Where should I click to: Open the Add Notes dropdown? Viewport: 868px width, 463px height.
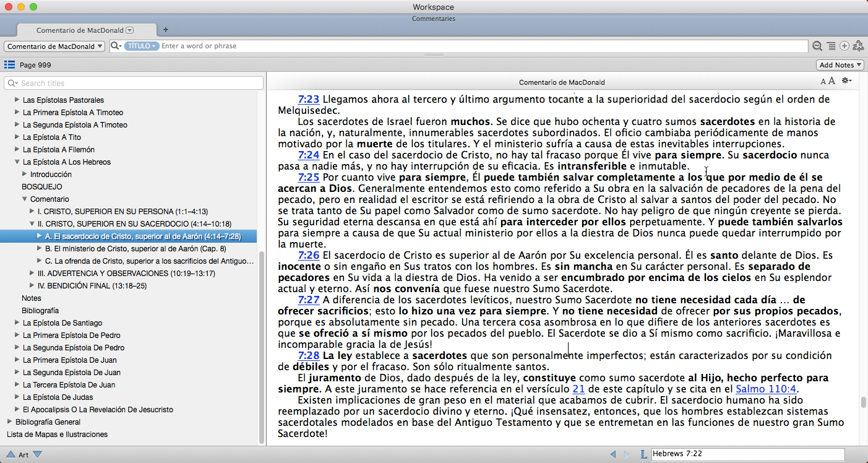(x=840, y=65)
